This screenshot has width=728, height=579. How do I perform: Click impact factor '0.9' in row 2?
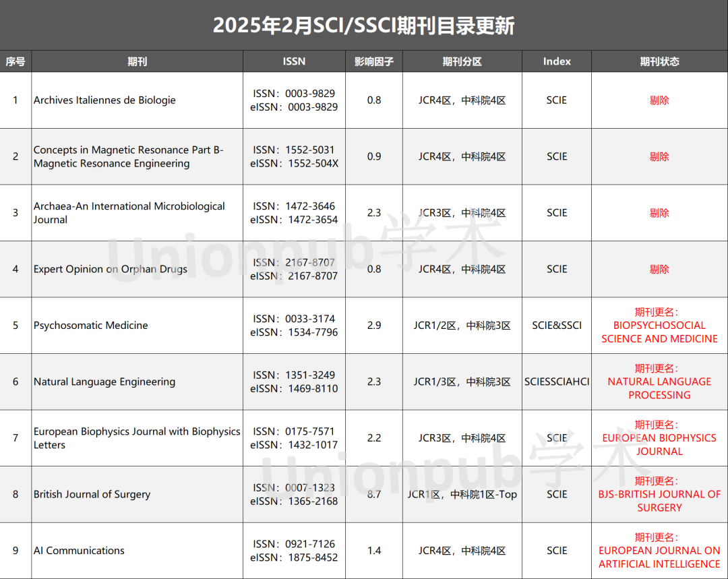373,156
